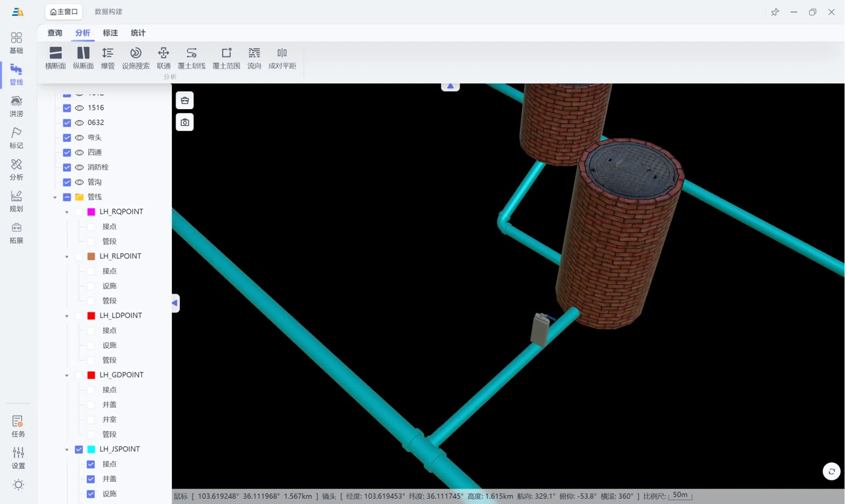This screenshot has width=845, height=504.
Task: Collapse the LH_GDPOINT tree node
Action: point(67,375)
